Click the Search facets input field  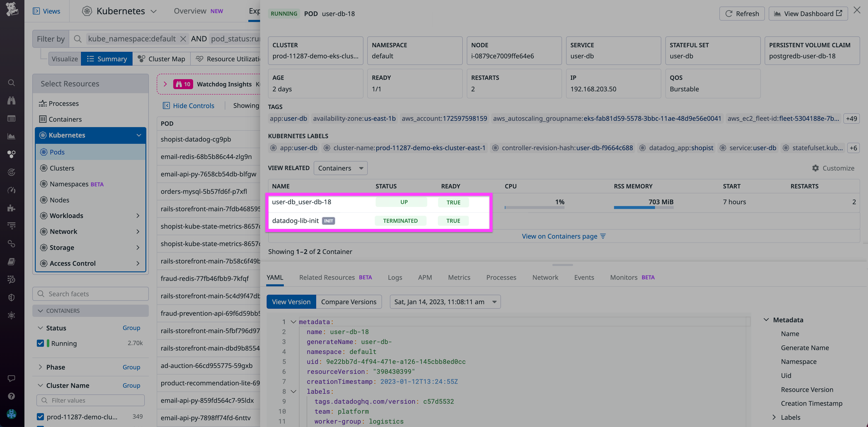tap(90, 294)
